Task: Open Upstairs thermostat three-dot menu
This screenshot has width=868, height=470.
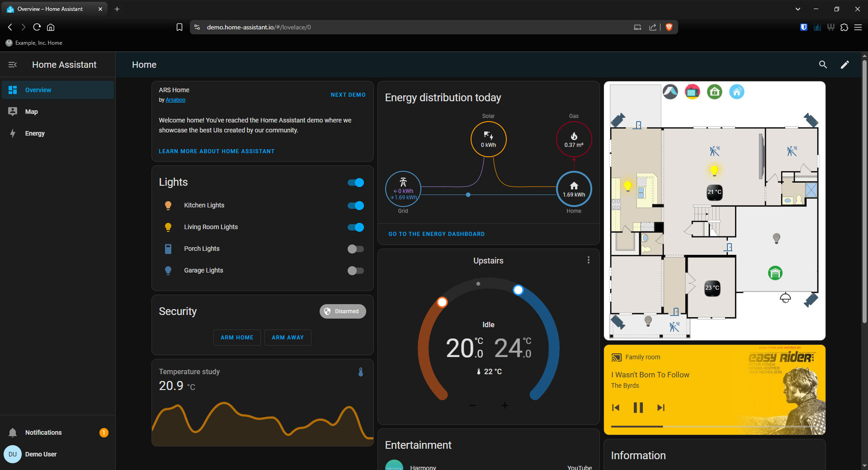Action: (588, 260)
